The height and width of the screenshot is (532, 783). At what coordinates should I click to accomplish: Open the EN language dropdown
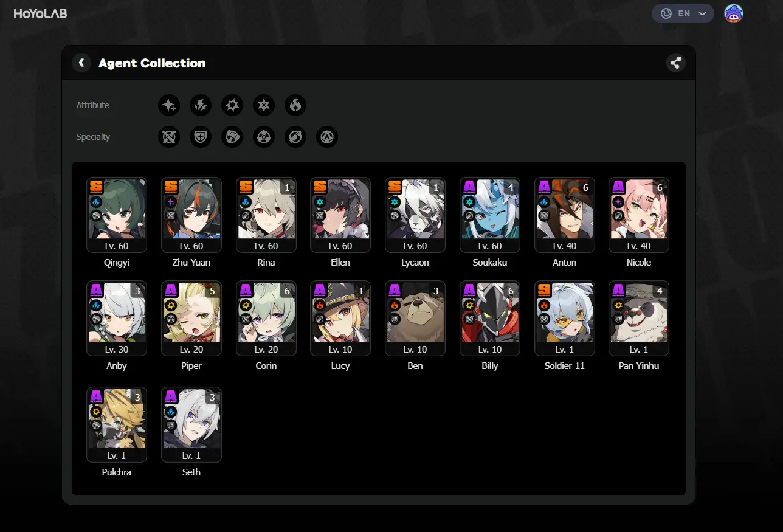pos(683,13)
